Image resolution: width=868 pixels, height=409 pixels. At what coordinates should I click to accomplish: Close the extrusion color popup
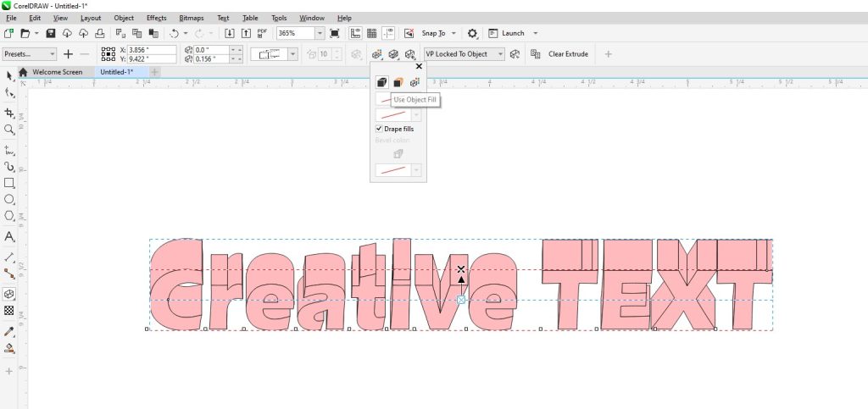[419, 66]
